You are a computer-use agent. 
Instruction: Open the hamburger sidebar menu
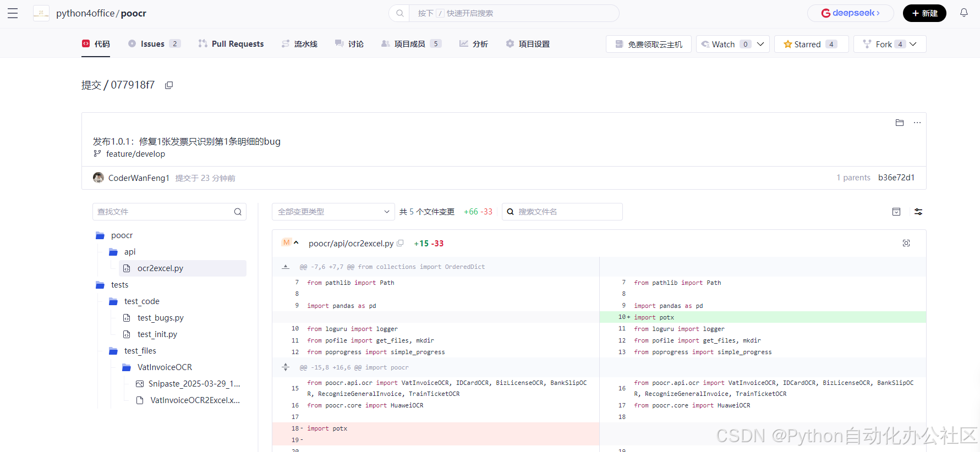point(13,13)
